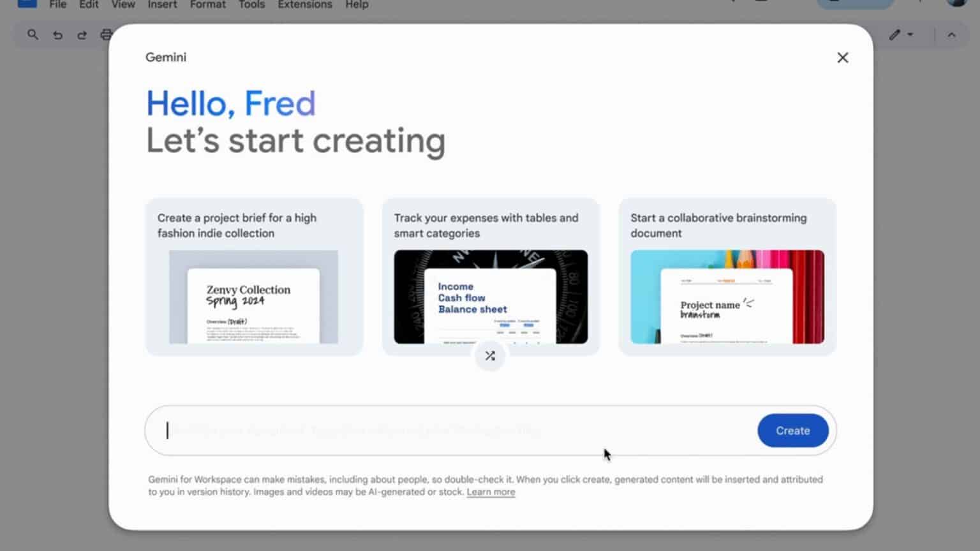This screenshot has height=551, width=980.
Task: Select the Zenvy Collection project brief card
Action: [x=254, y=276]
